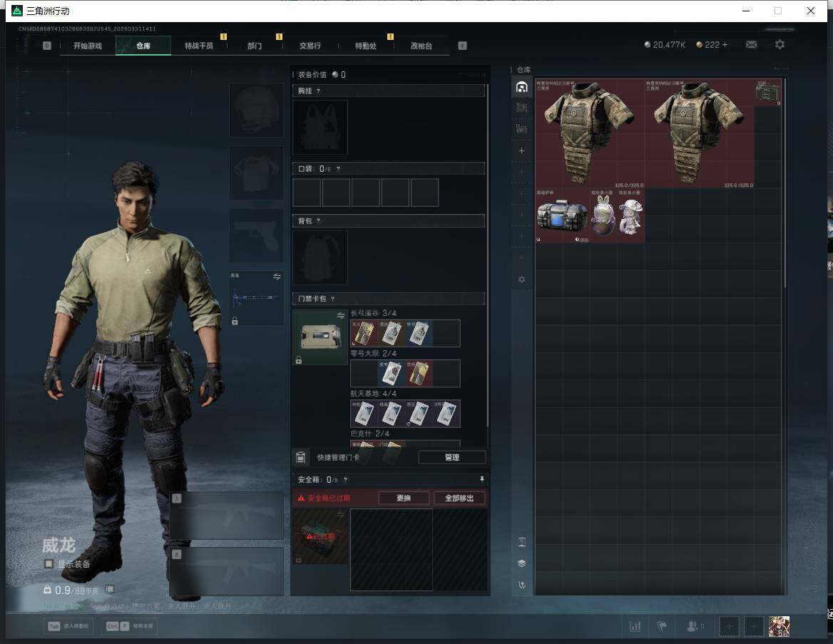
Task: Open the weight details list icon
Action: point(109,589)
